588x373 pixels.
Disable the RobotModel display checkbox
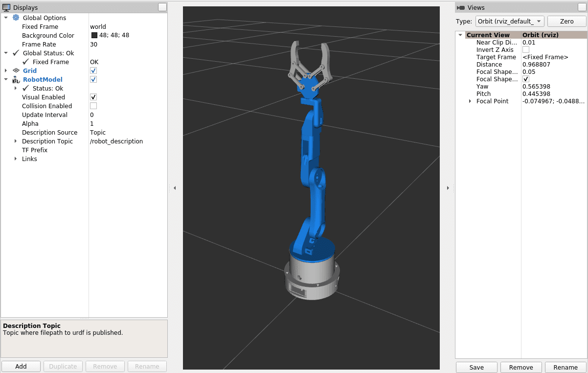[93, 79]
